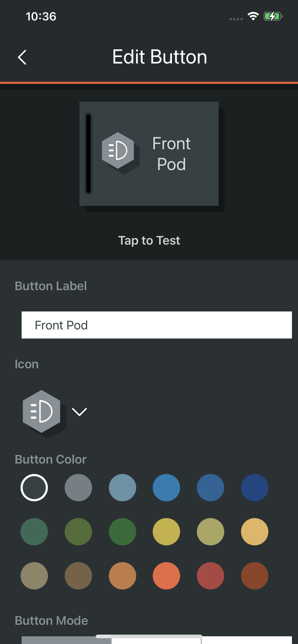Image resolution: width=298 pixels, height=644 pixels.
Task: Pick the bright blue color swatch
Action: pos(166,488)
